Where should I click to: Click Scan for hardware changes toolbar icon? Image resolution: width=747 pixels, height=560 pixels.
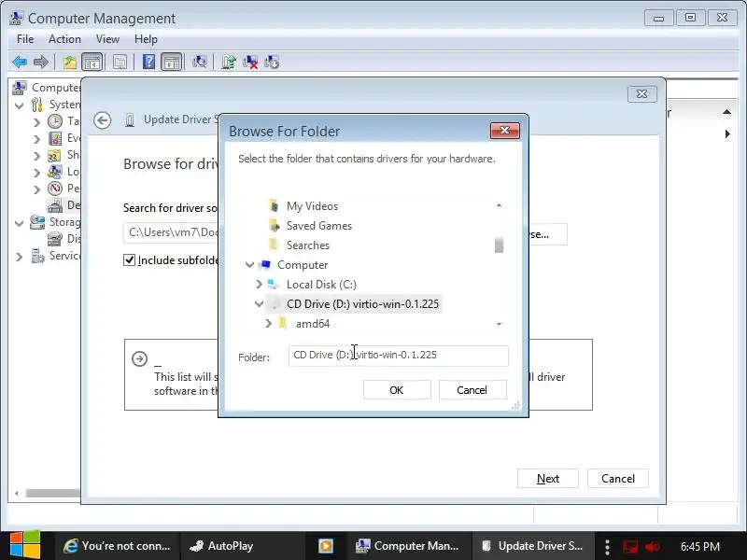click(200, 62)
